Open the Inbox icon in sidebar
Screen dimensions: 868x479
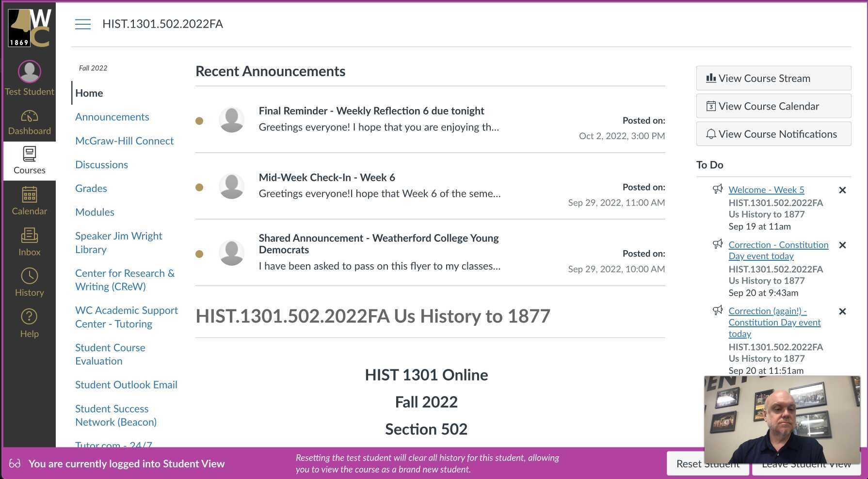[x=29, y=242]
